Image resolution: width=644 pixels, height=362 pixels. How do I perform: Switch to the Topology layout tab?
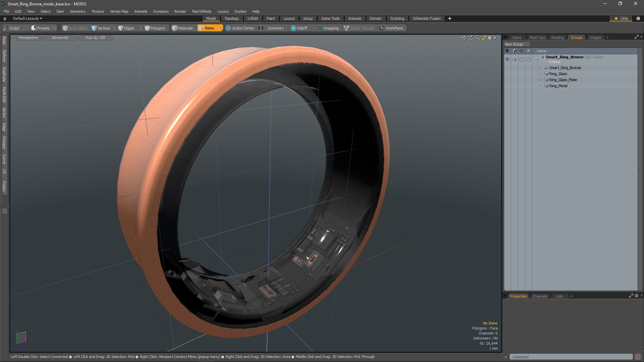point(231,18)
